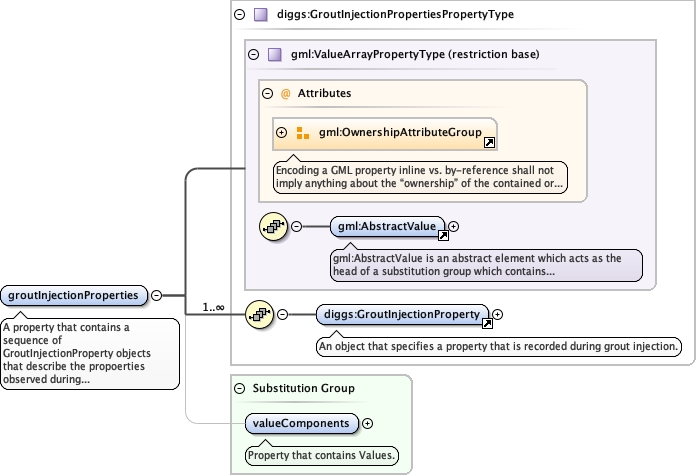This screenshot has height=476, width=697.
Task: Click the gml:OwnershipAttributeGroup orange group icon
Action: pyautogui.click(x=303, y=132)
